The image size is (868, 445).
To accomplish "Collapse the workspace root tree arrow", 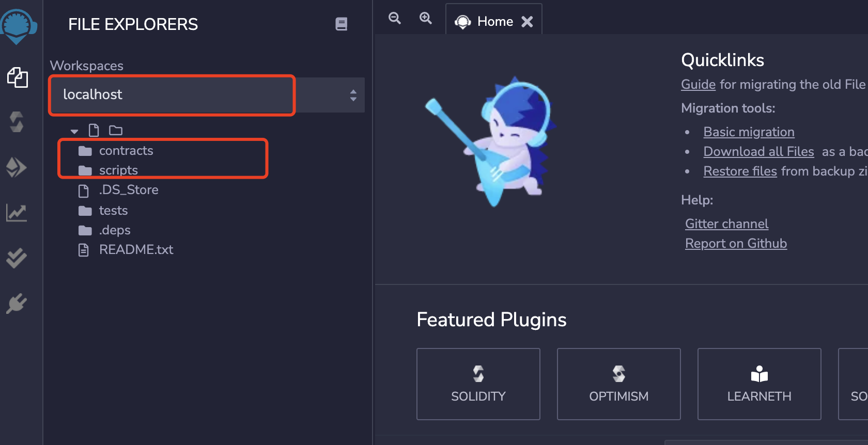I will pyautogui.click(x=74, y=131).
